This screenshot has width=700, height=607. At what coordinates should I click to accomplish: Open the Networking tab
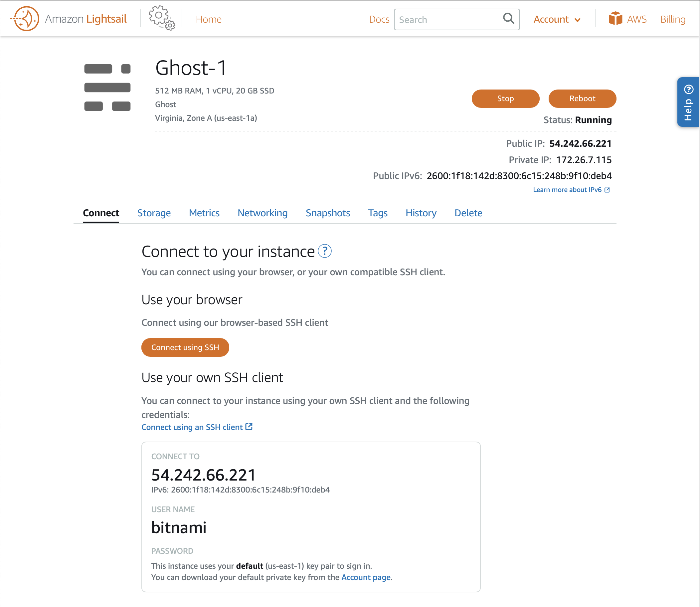[x=262, y=213]
